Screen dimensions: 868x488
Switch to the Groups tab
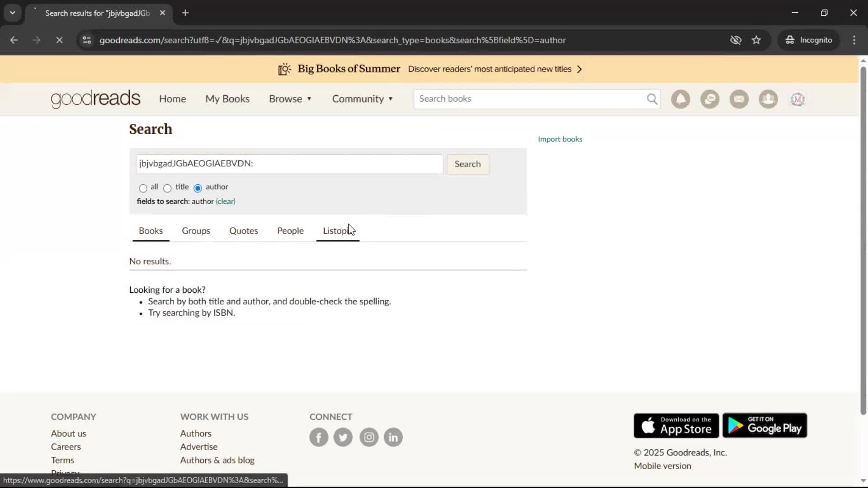tap(196, 231)
